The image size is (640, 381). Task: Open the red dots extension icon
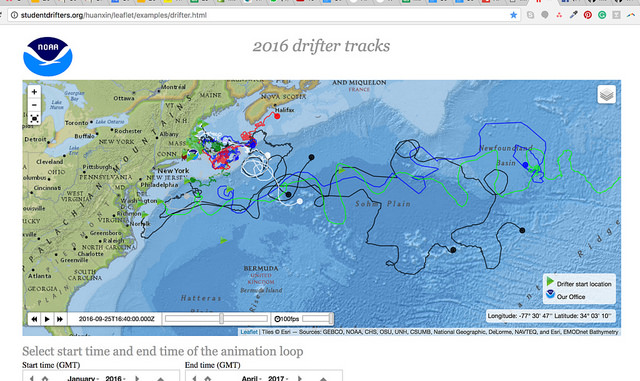tap(559, 15)
